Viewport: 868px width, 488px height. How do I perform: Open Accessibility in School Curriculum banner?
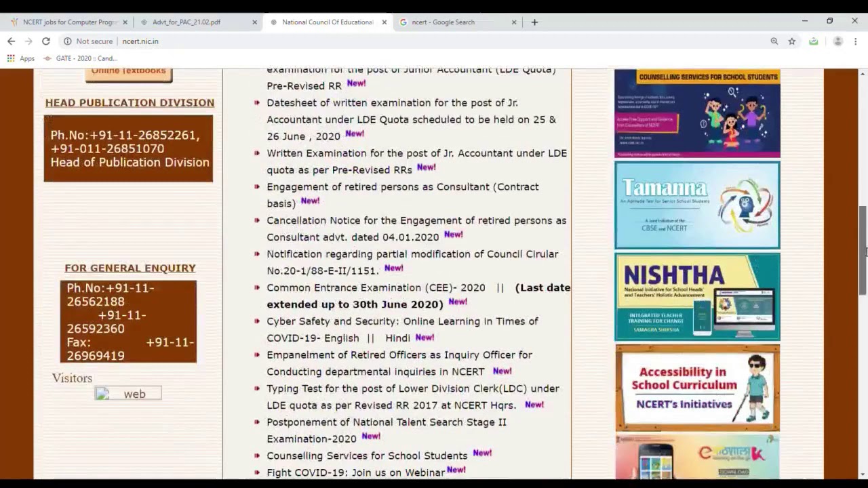pos(697,388)
